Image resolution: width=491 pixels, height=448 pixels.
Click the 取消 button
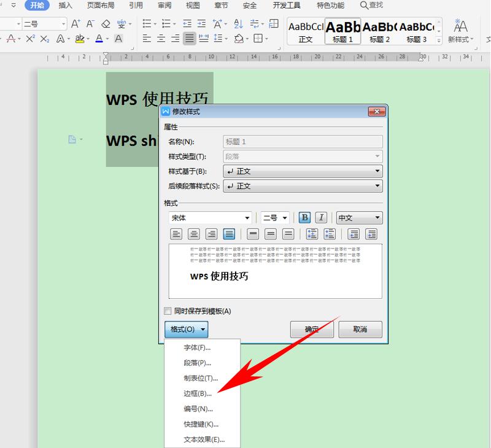click(x=360, y=330)
